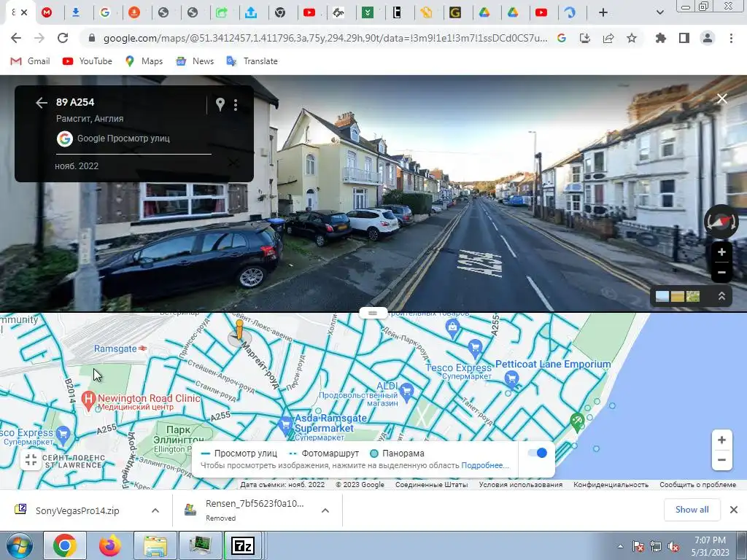The width and height of the screenshot is (747, 560).
Task: Open a new browser tab
Action: click(603, 12)
